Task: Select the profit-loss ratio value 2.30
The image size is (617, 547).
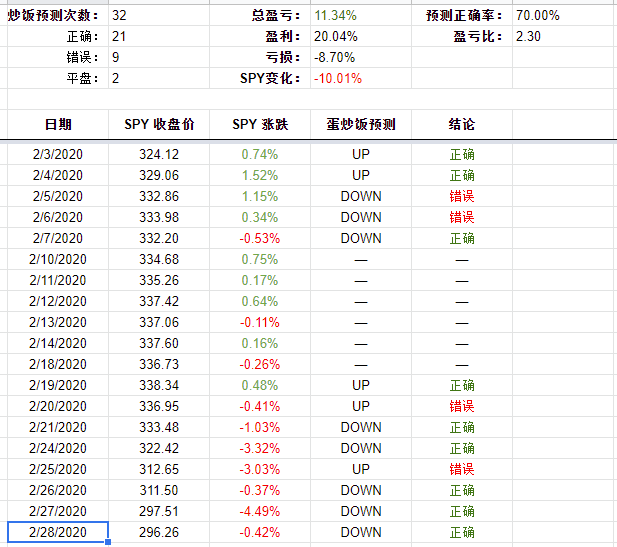Action: 564,36
